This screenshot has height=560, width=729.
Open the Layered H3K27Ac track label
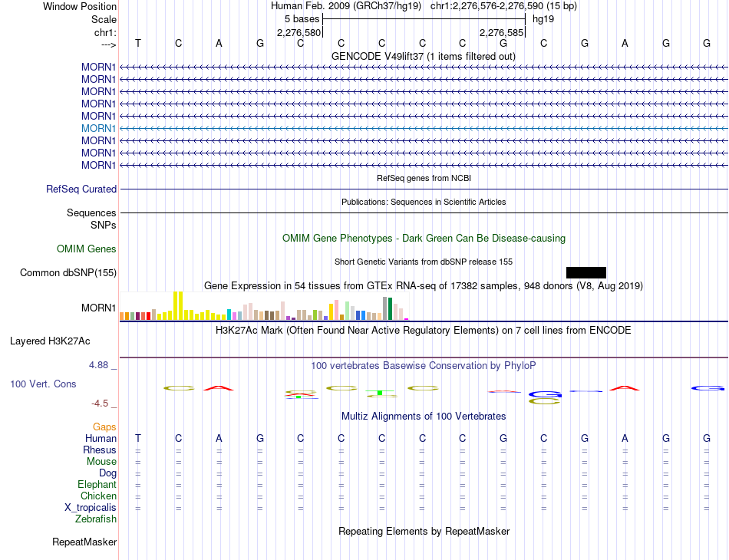[x=50, y=341]
